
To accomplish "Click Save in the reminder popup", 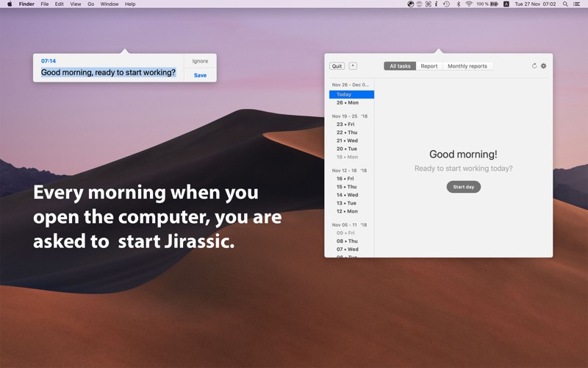I will 200,75.
